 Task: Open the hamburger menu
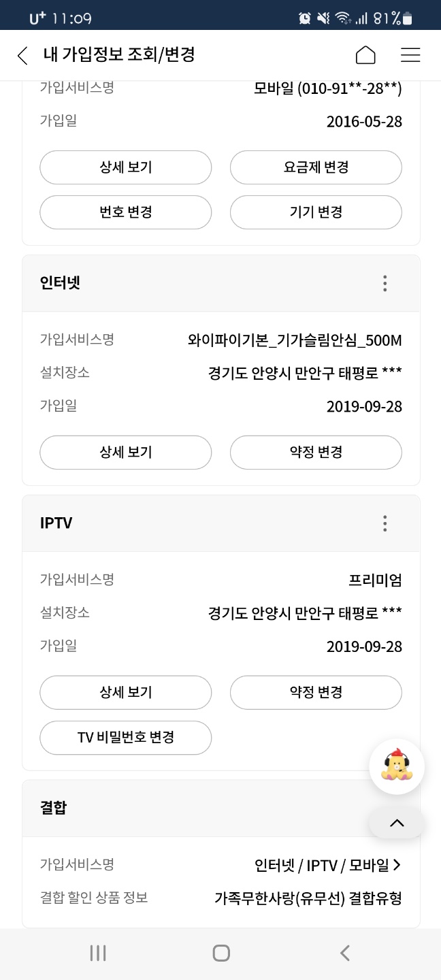click(410, 55)
